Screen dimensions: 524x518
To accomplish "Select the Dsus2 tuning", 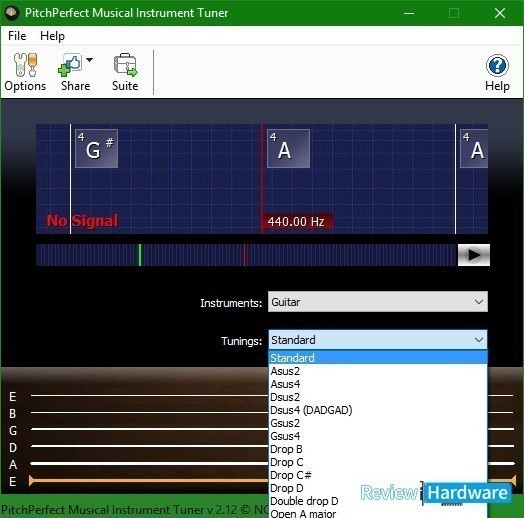I will point(378,397).
